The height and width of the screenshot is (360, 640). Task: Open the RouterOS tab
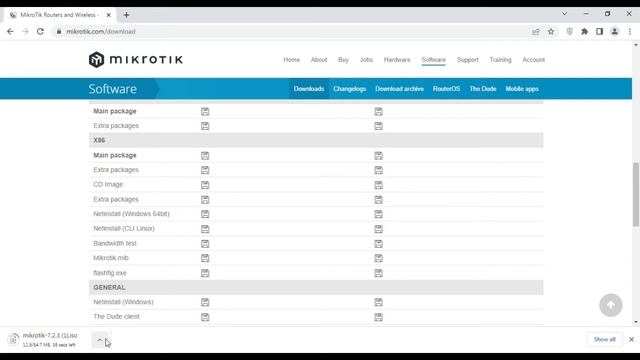point(447,89)
